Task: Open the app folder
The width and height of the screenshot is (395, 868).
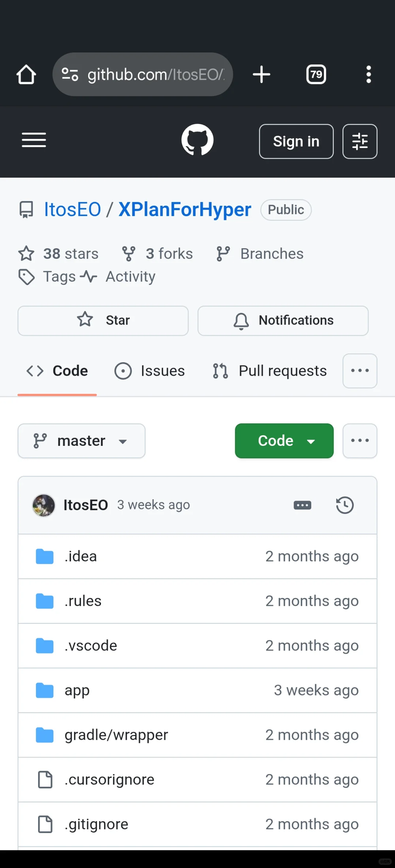Action: click(77, 690)
